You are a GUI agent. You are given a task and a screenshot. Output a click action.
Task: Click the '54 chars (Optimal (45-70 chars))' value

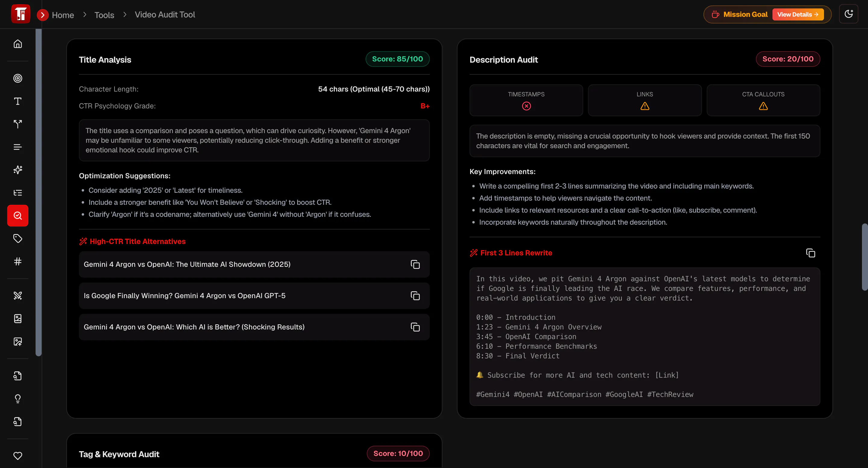(374, 89)
